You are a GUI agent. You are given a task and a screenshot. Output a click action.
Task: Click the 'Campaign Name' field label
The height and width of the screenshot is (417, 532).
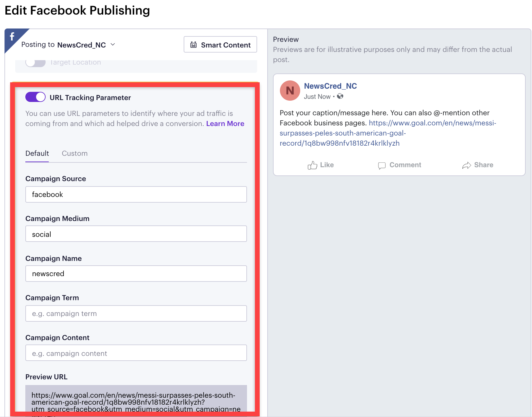tap(54, 258)
